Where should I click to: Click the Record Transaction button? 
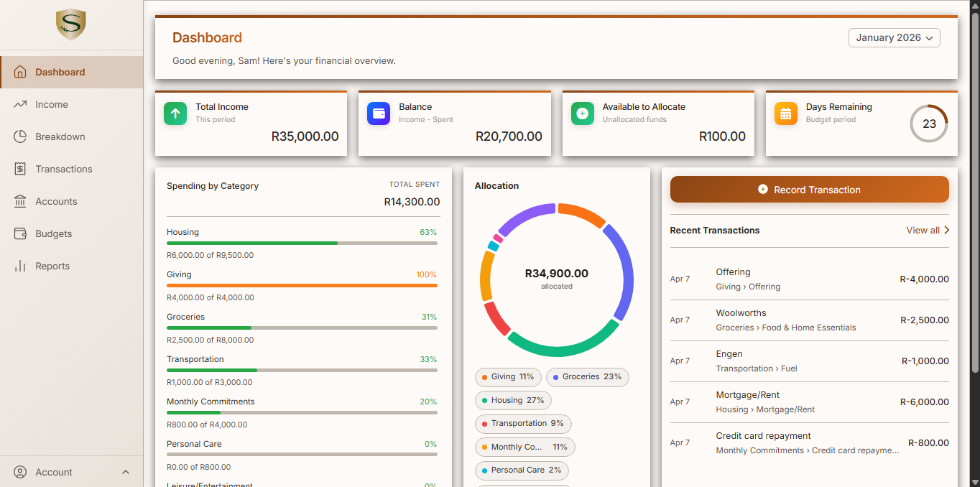click(809, 190)
